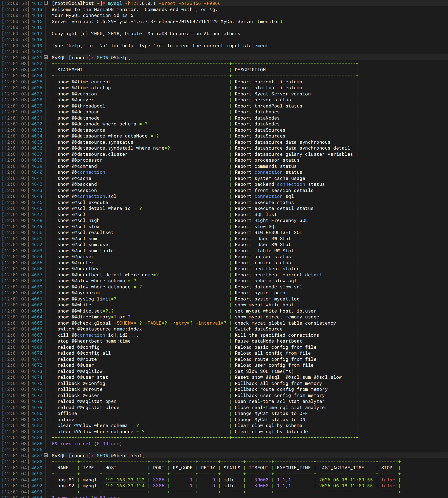This screenshot has width=448, height=498.
Task: Click 'show @@backend' statement
Action: point(77,184)
